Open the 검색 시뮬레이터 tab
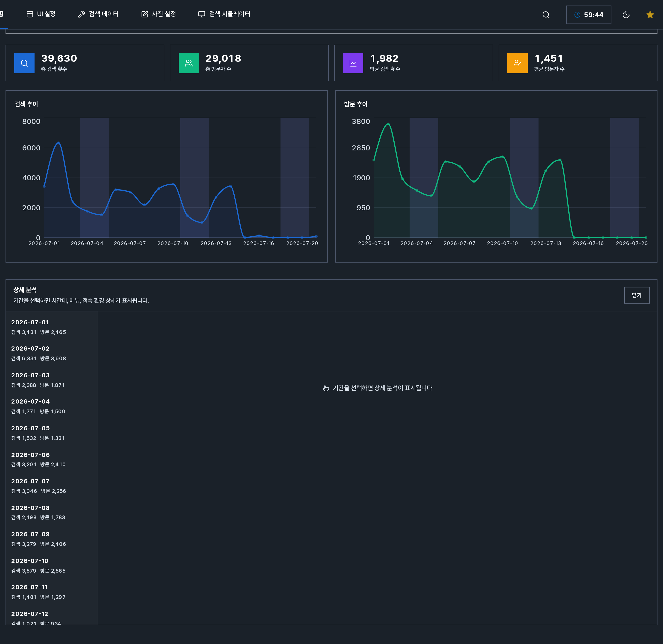Viewport: 663px width, 644px height. 224,14
